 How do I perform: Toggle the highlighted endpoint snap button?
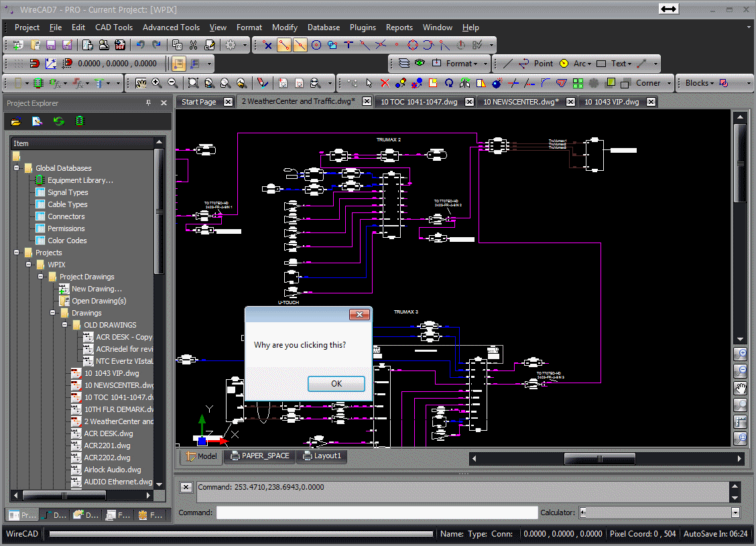tap(284, 45)
